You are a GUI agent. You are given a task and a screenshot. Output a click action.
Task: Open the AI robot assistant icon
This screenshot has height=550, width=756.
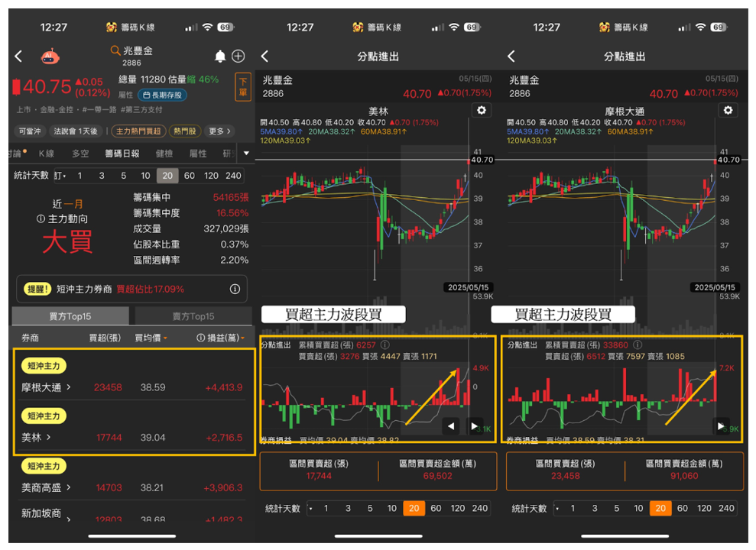[50, 57]
